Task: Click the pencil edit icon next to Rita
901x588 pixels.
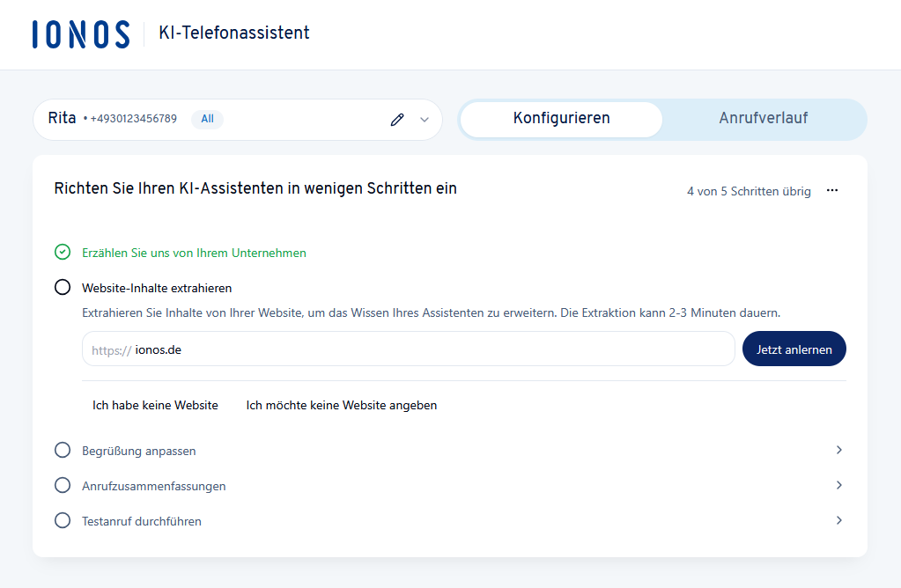Action: [396, 119]
